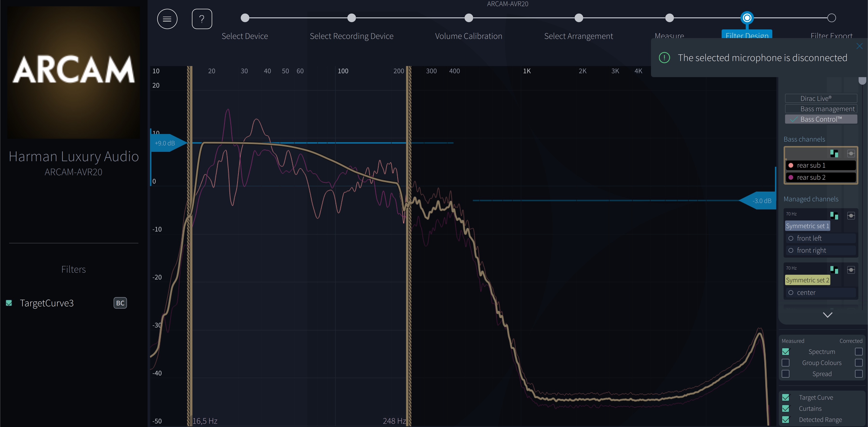This screenshot has width=868, height=427.
Task: Toggle Corrected Spectrum checkbox
Action: click(x=859, y=352)
